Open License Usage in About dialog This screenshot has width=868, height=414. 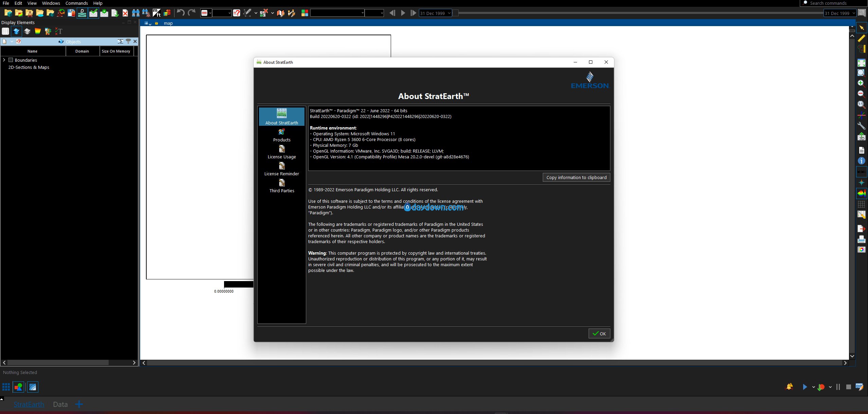point(282,152)
